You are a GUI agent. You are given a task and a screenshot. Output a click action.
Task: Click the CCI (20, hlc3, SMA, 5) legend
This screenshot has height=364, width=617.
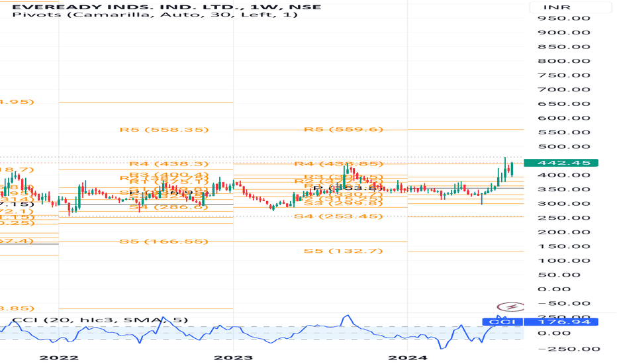(x=101, y=320)
